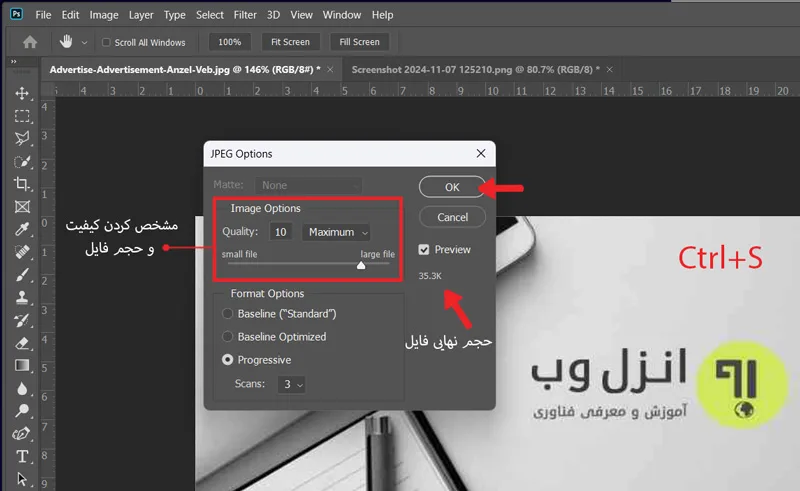Open the Filter menu
This screenshot has height=491, width=800.
(x=245, y=15)
